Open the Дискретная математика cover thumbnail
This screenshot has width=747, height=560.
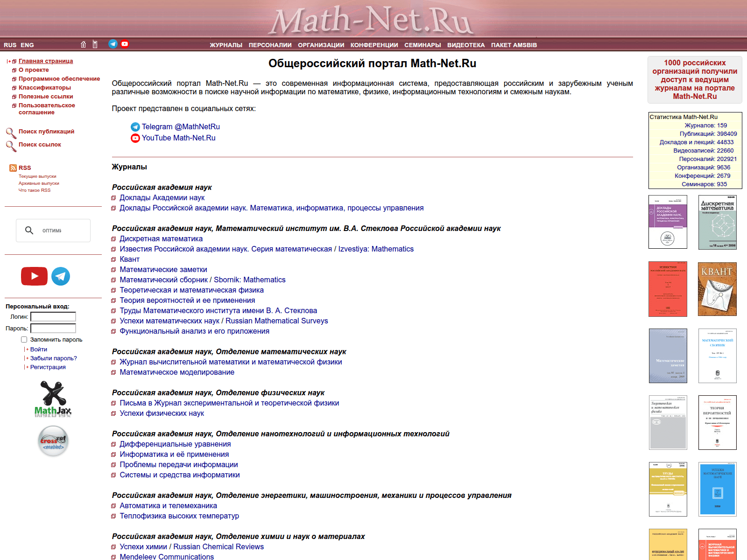click(718, 222)
